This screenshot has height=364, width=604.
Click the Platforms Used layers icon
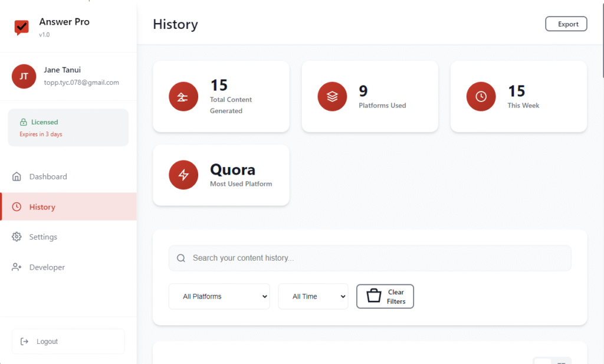coord(332,97)
